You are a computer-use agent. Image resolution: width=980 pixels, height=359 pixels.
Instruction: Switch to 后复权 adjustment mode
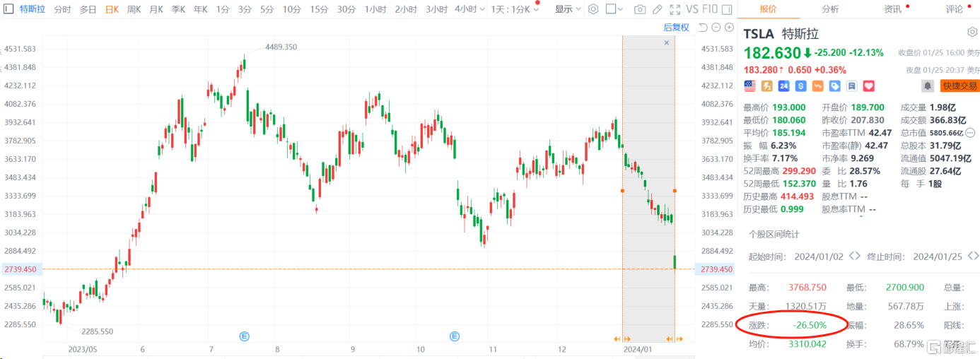[676, 27]
